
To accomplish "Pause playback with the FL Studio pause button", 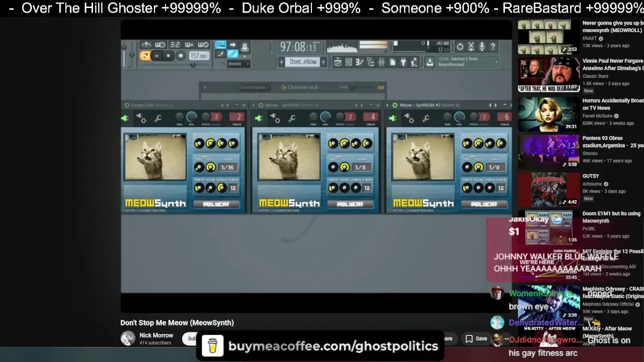I will 157,56.
